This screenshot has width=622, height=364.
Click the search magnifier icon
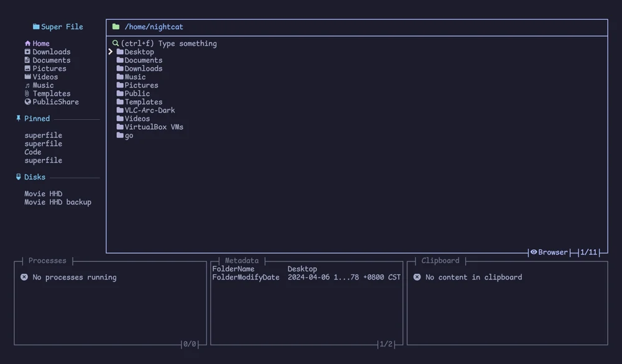pyautogui.click(x=116, y=43)
